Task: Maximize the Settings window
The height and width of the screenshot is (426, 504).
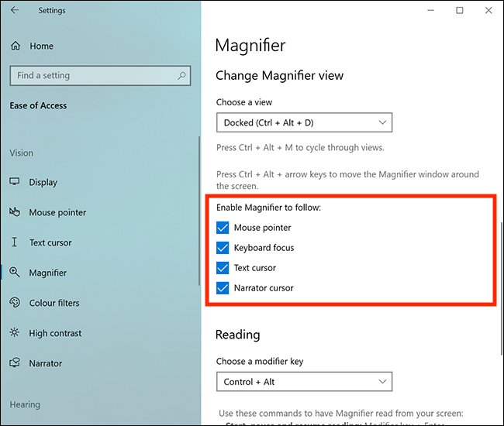Action: tap(460, 10)
